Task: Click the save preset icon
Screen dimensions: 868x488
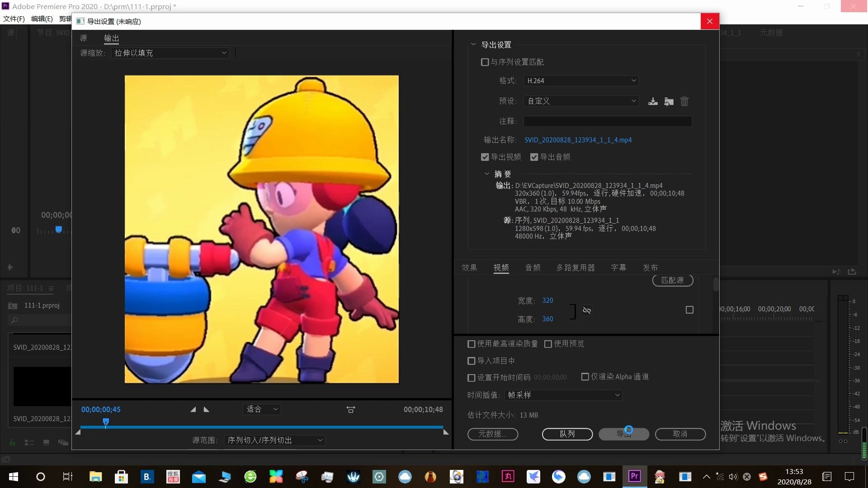Action: tap(653, 101)
